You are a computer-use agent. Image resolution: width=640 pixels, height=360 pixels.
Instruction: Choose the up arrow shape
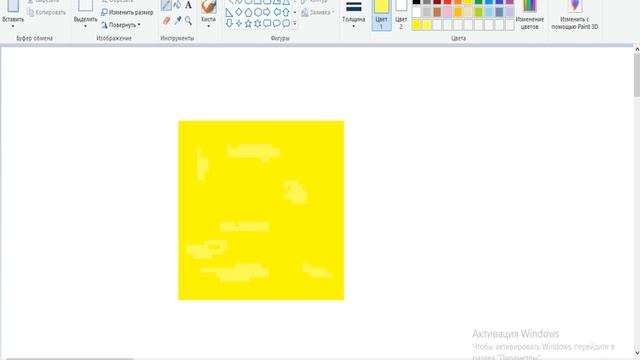tap(286, 13)
